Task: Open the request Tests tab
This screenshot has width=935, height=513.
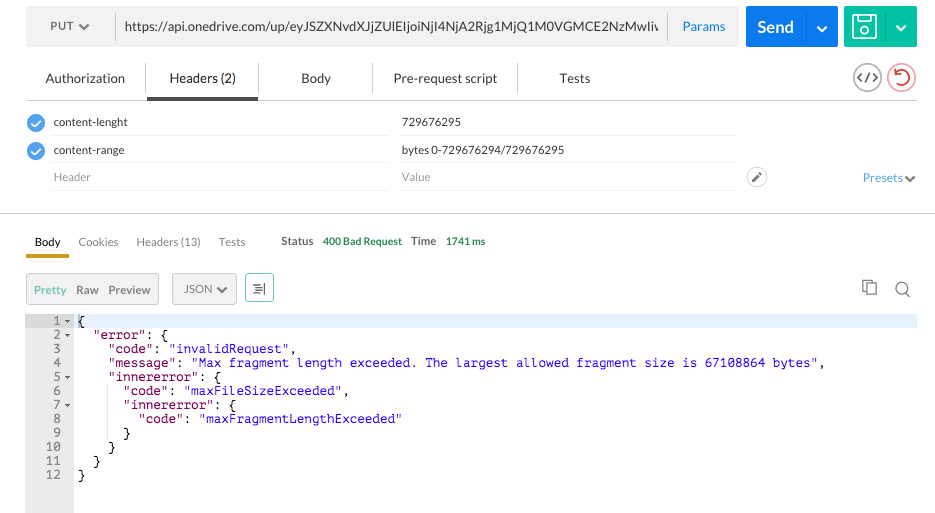Action: [574, 78]
